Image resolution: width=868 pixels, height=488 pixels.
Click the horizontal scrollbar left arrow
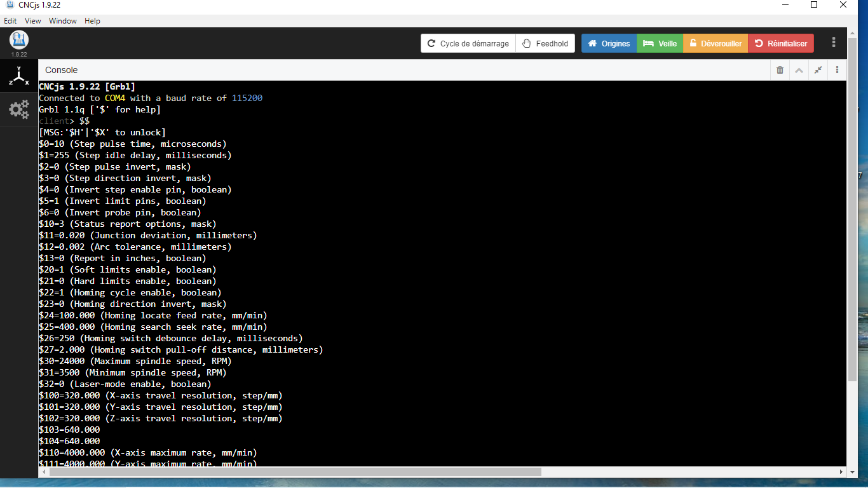pos(43,471)
